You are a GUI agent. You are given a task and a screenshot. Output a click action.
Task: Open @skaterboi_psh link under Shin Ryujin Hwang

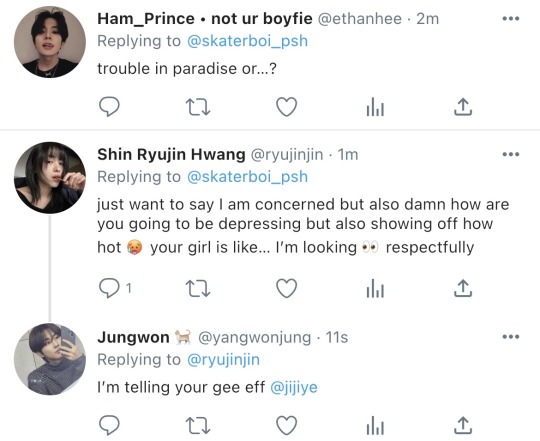tap(247, 177)
